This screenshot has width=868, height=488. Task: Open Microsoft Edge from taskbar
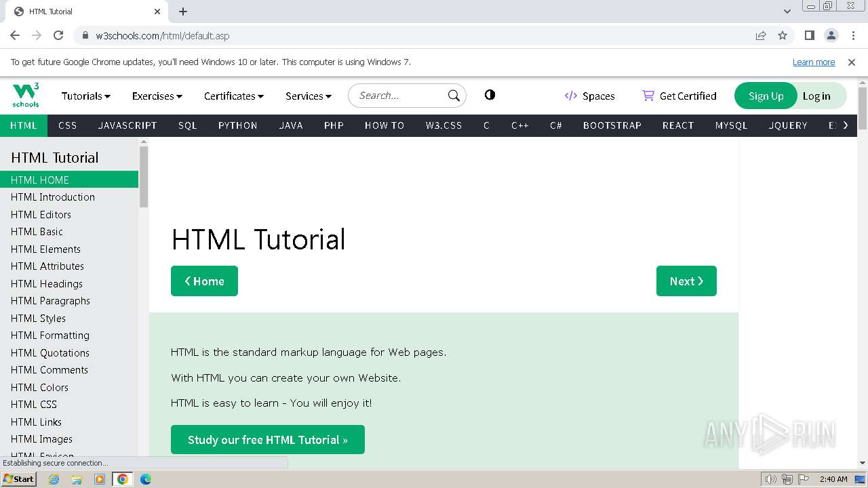pyautogui.click(x=145, y=479)
